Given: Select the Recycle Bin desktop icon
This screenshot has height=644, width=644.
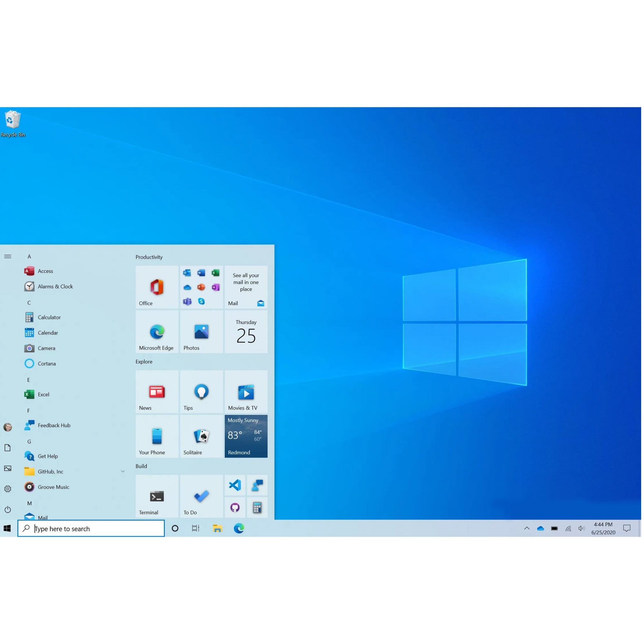Looking at the screenshot, I should click(x=13, y=124).
